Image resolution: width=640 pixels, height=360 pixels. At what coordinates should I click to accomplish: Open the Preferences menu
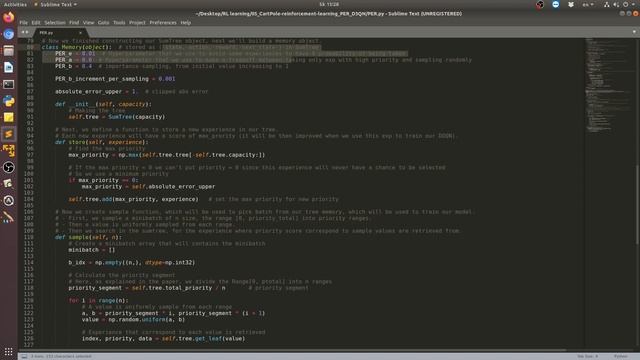click(163, 22)
